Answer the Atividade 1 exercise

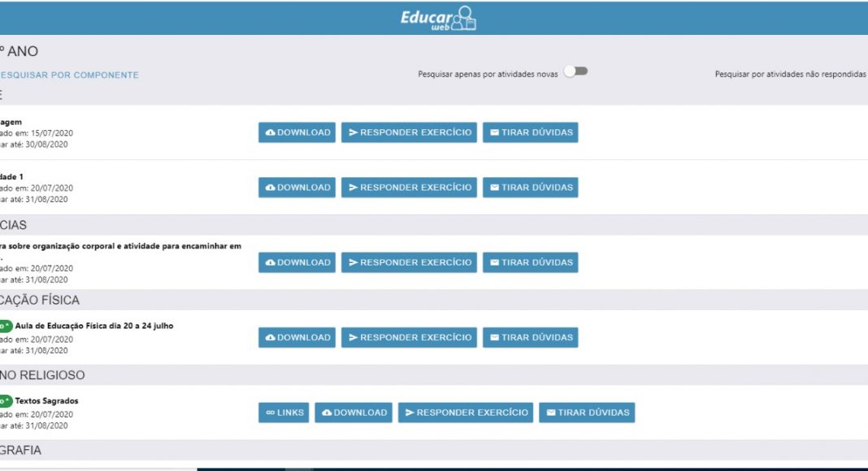409,188
